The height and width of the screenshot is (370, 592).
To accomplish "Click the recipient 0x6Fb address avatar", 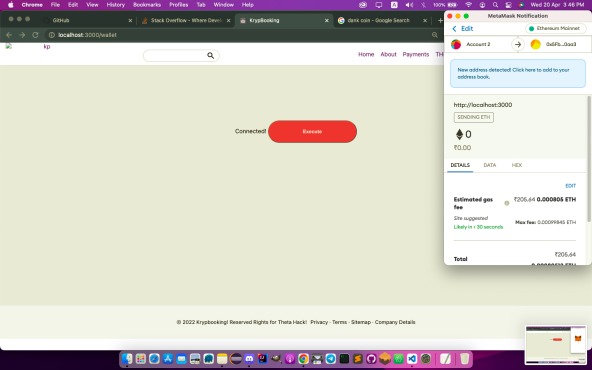I will (x=535, y=44).
